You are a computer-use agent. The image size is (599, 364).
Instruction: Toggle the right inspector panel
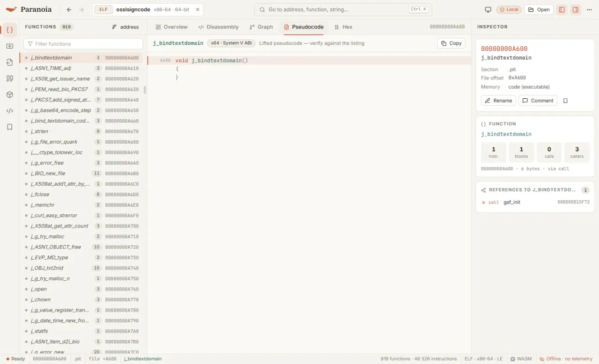click(x=576, y=9)
